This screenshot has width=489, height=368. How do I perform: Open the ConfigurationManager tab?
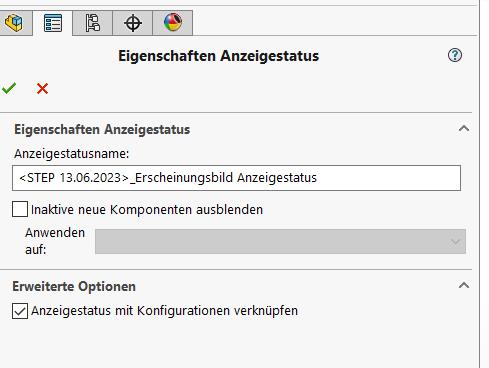92,23
